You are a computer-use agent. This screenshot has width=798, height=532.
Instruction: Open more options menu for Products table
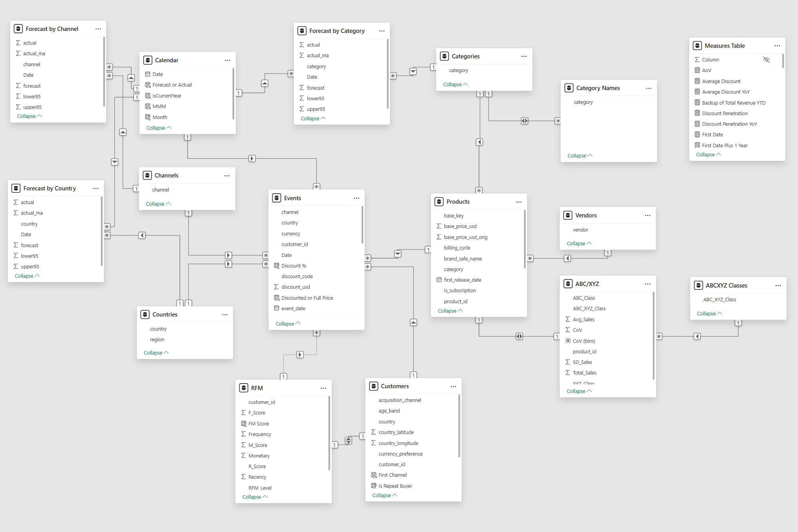[x=519, y=202]
